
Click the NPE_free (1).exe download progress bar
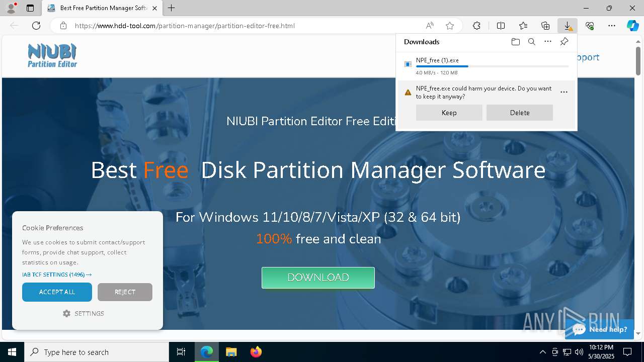tap(493, 66)
